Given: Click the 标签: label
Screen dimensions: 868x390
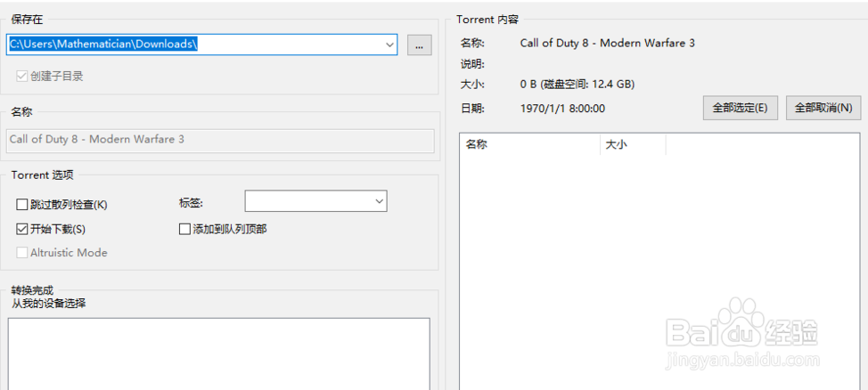Looking at the screenshot, I should tap(191, 203).
